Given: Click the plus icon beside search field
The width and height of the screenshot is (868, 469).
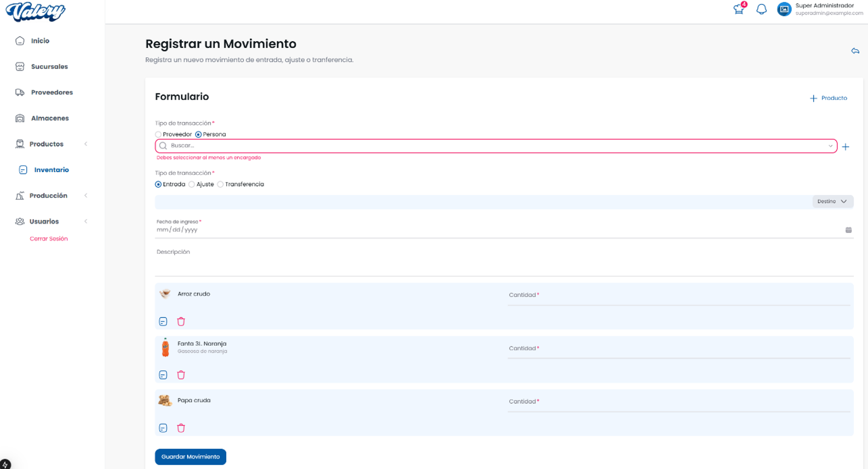Looking at the screenshot, I should coord(845,147).
